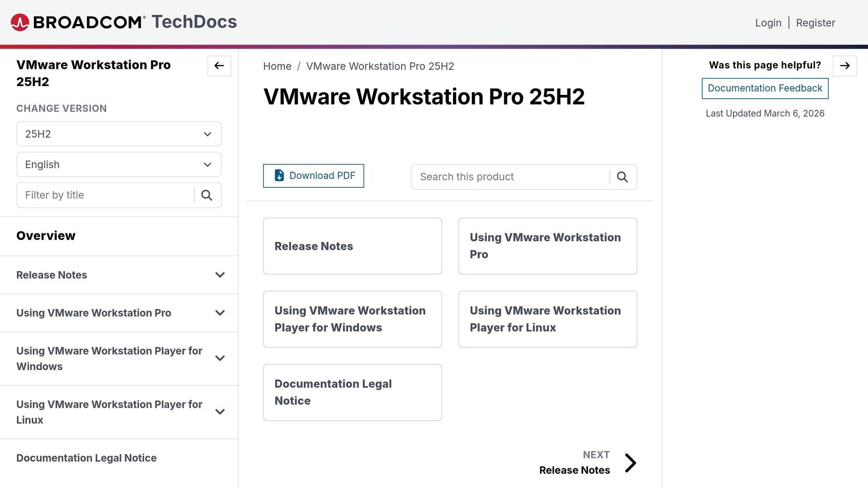Open Using VMware Workstation Pro card
The image size is (868, 488).
coord(548,246)
